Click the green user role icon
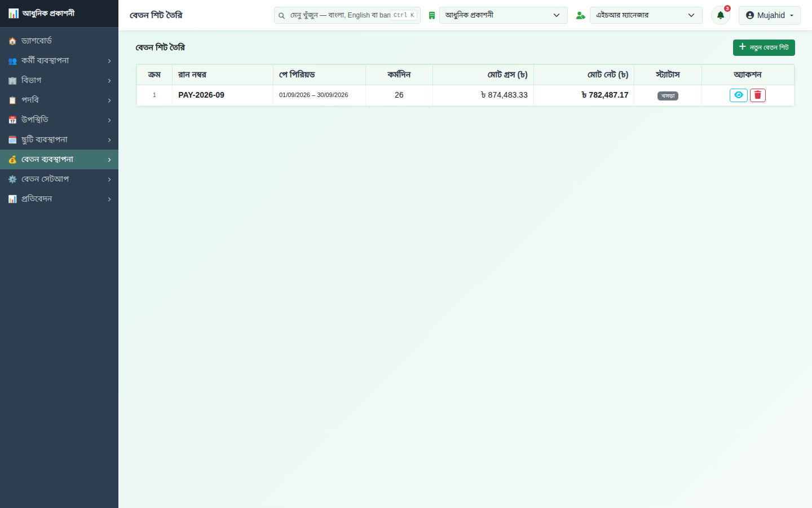812x508 pixels. tap(580, 15)
